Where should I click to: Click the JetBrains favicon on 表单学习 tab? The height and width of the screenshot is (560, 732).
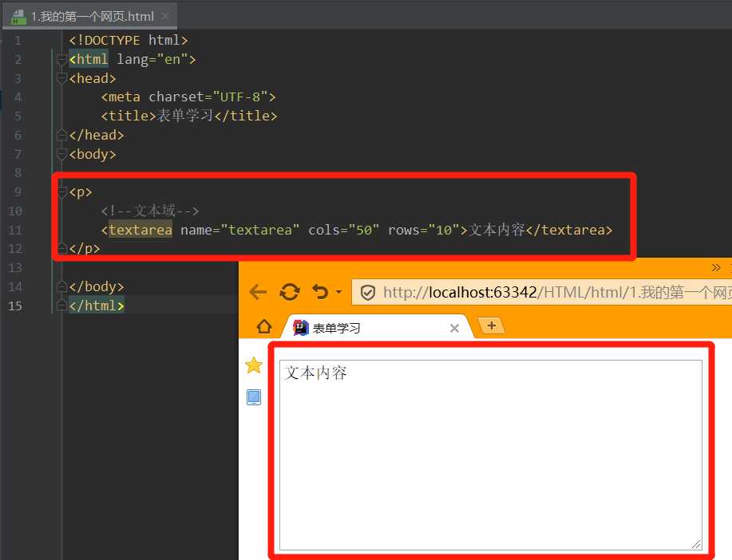pos(301,328)
